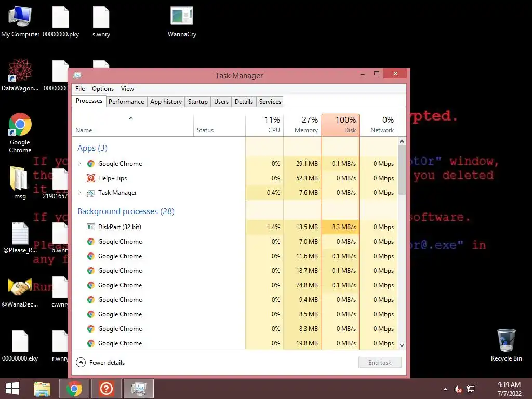Click the End task button
The image size is (532, 399).
(380, 362)
